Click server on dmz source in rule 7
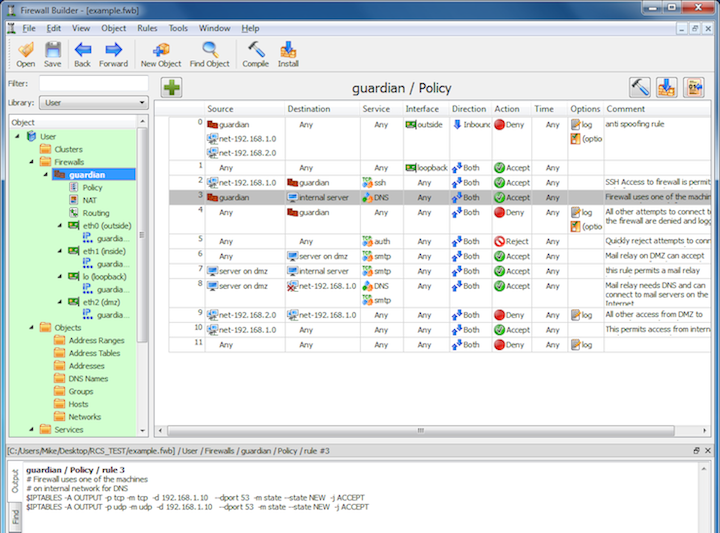Screen dimensions: 720x533 [237, 271]
